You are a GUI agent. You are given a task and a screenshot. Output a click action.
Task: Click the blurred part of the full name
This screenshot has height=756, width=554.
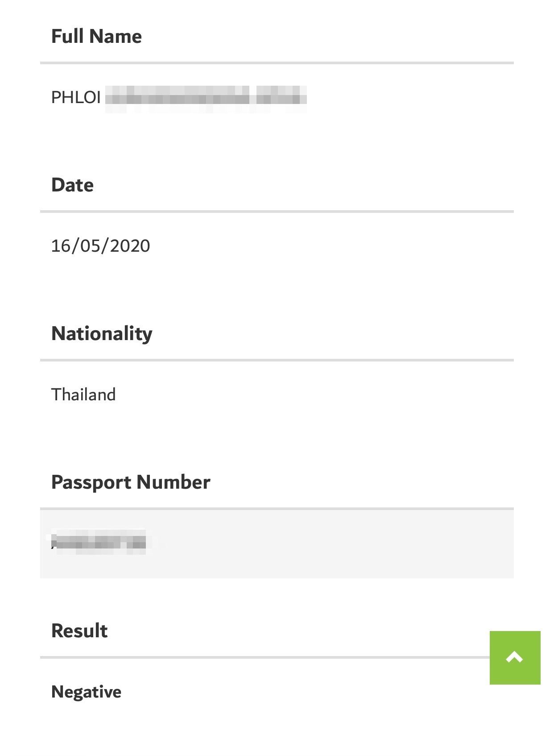(x=206, y=98)
